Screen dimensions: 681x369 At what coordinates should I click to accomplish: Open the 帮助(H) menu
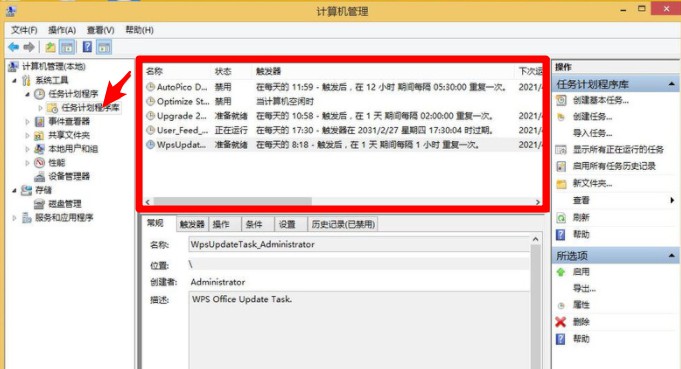(139, 30)
